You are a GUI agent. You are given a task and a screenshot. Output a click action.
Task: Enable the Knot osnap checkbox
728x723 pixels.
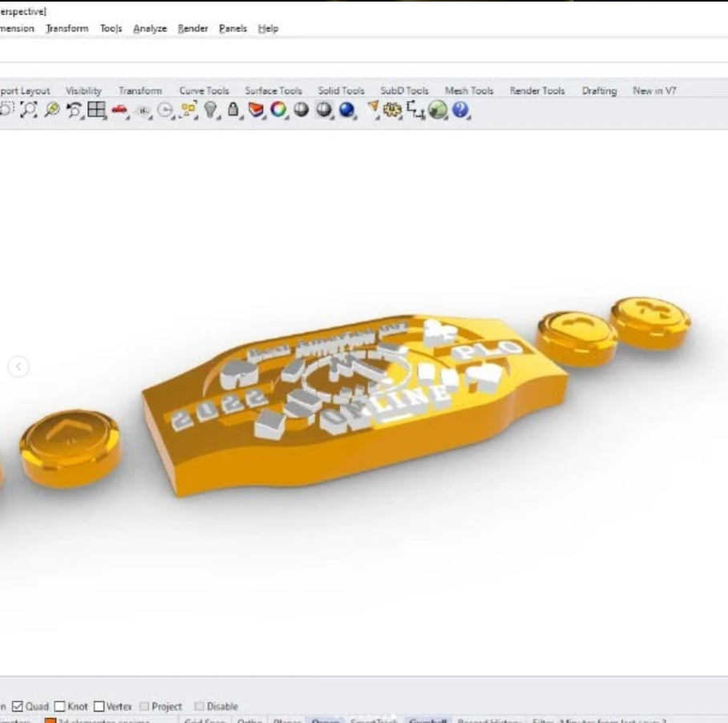pos(60,707)
